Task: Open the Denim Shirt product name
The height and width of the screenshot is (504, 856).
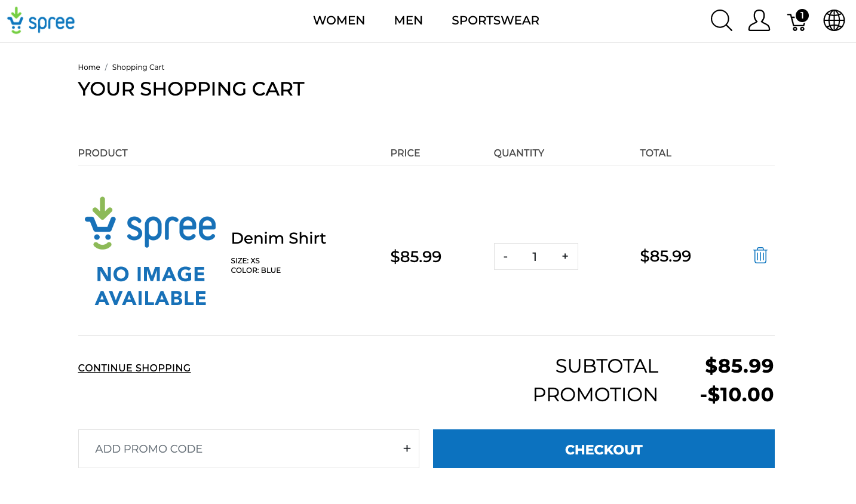Action: pos(278,238)
